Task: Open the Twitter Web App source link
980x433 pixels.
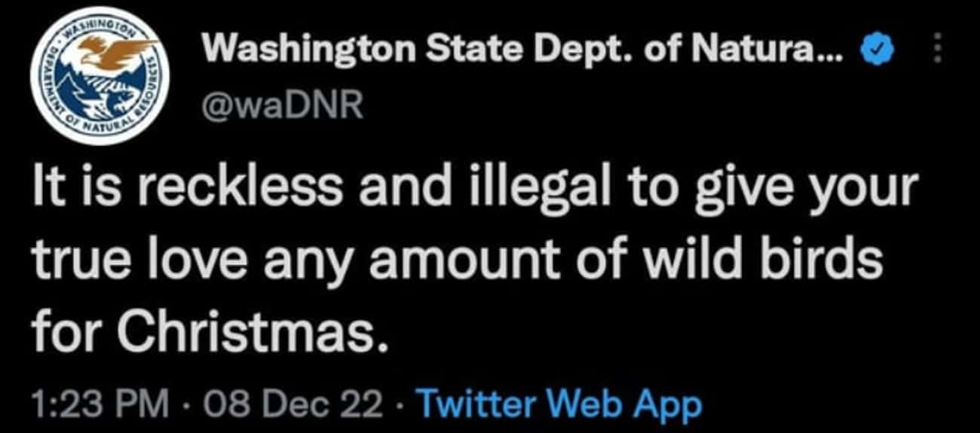Action: (x=559, y=405)
